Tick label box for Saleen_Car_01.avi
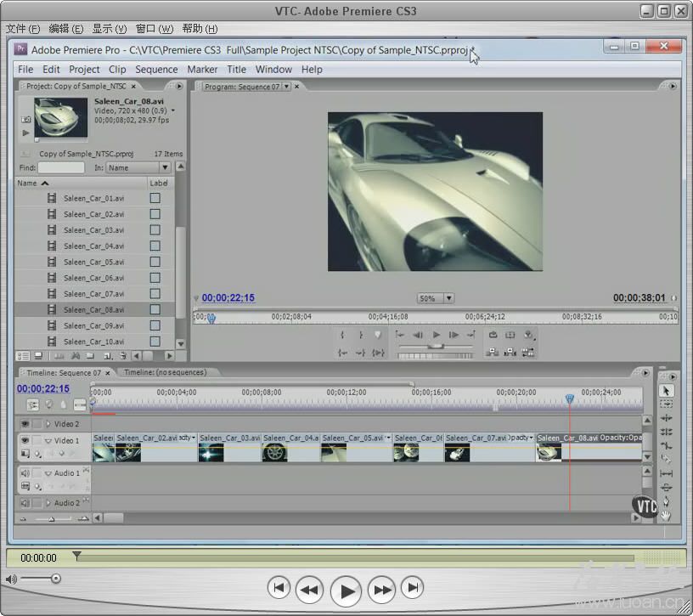This screenshot has height=616, width=693. point(155,198)
